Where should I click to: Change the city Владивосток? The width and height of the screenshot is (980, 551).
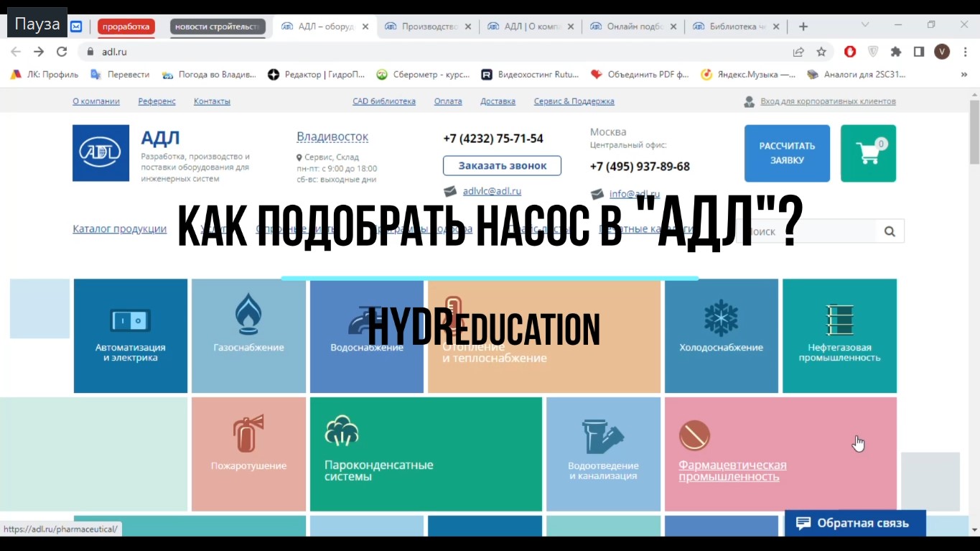(x=332, y=136)
